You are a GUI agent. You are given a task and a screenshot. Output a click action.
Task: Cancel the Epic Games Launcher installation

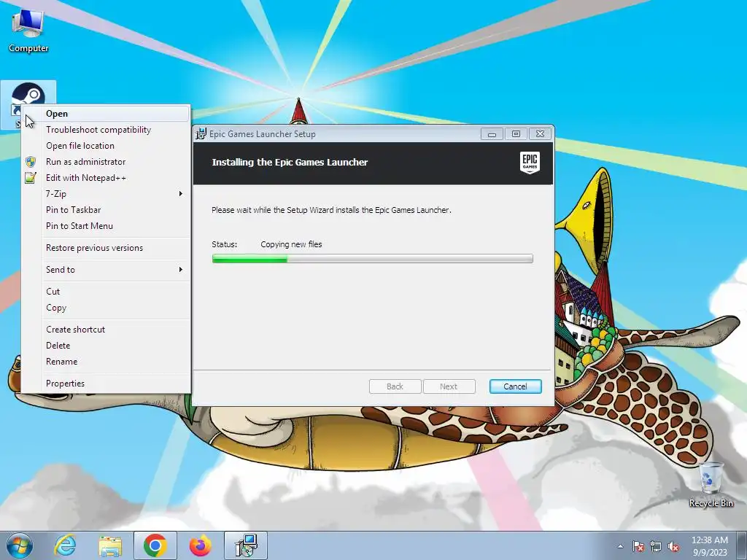[x=516, y=386]
